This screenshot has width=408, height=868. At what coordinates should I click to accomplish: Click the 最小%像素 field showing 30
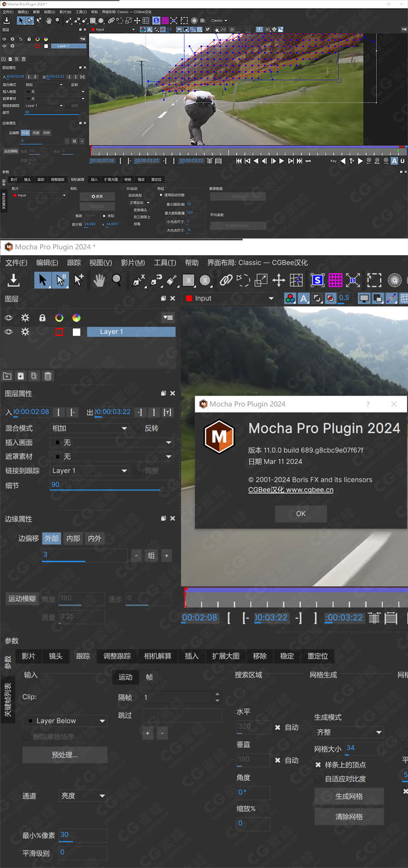pyautogui.click(x=83, y=835)
